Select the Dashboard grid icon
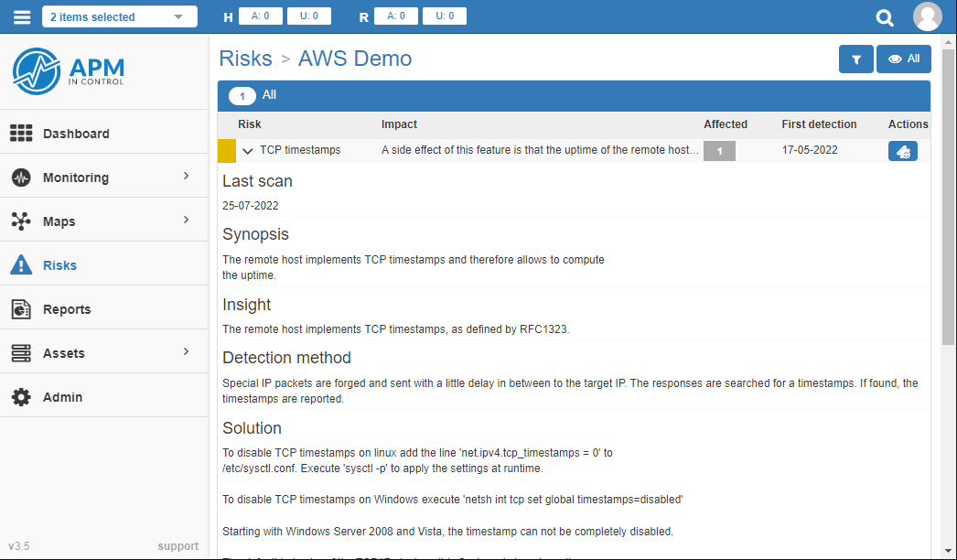The image size is (957, 560). [x=20, y=132]
